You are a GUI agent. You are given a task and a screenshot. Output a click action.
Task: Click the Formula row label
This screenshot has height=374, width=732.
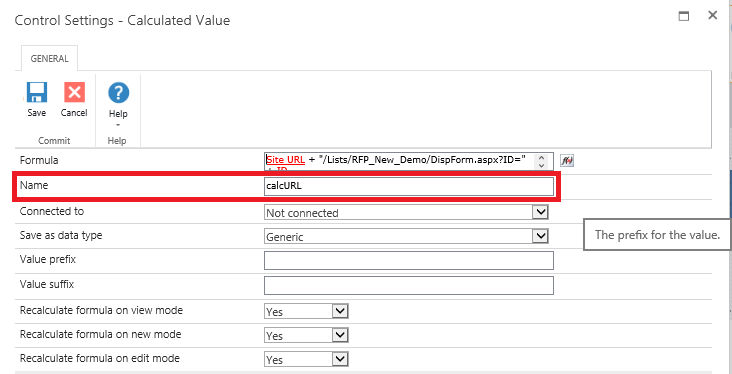click(x=39, y=160)
